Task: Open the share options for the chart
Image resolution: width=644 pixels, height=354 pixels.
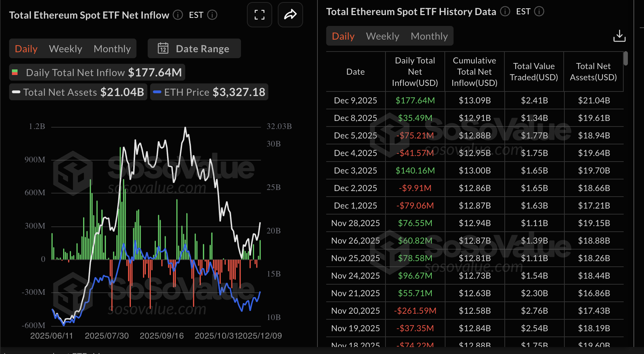Action: (290, 15)
